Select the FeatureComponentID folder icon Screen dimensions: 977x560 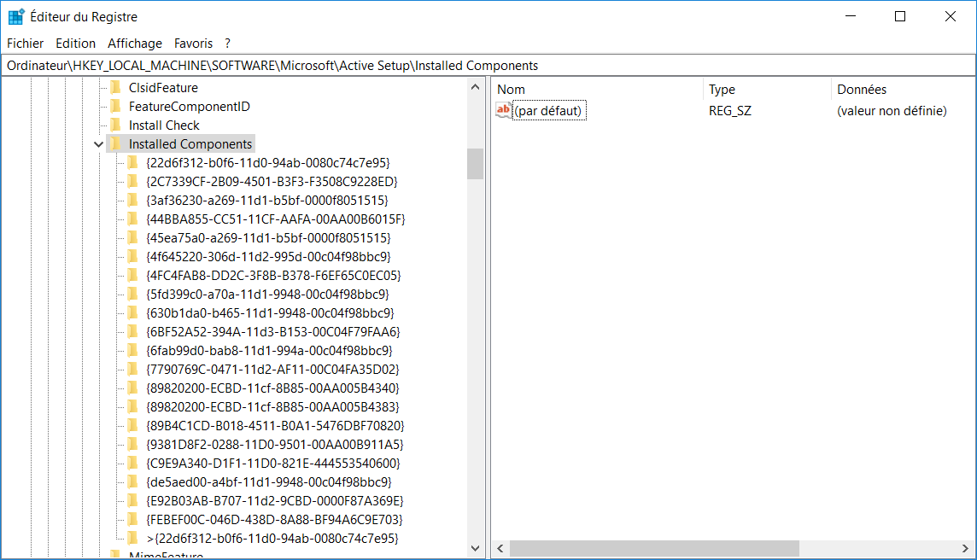click(x=115, y=107)
